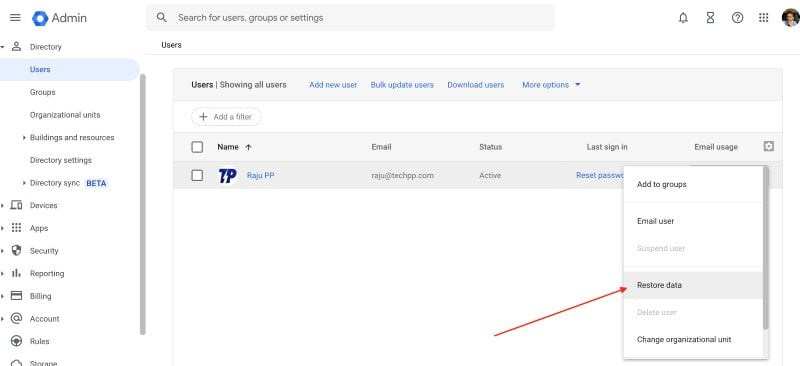
Task: Choose Email user in menu
Action: coord(693,221)
